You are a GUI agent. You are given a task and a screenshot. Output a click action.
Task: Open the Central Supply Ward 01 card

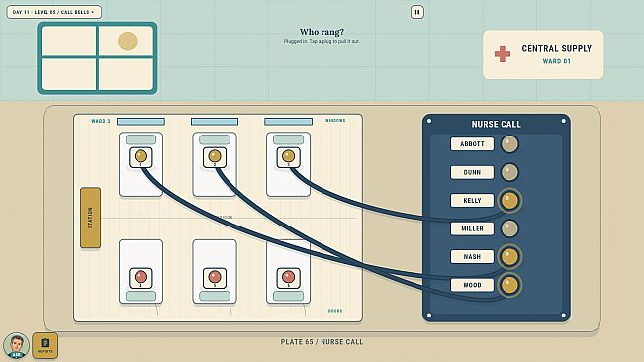tap(543, 54)
